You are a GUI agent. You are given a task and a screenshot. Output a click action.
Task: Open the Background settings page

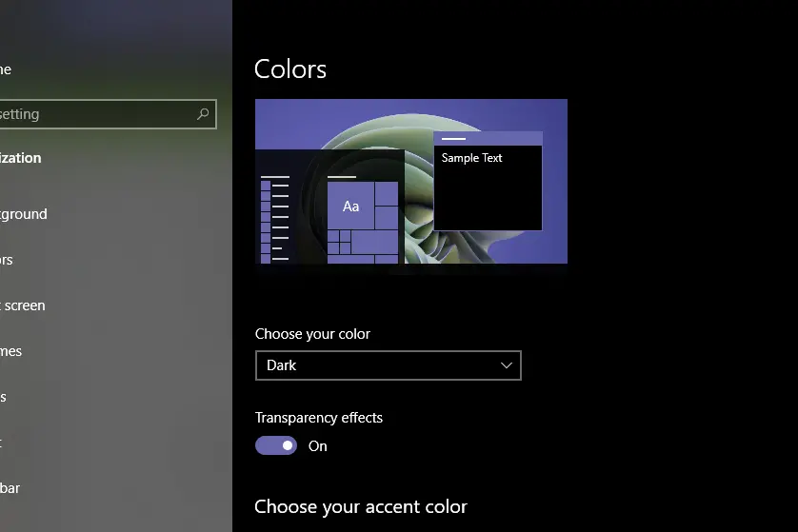(x=23, y=214)
